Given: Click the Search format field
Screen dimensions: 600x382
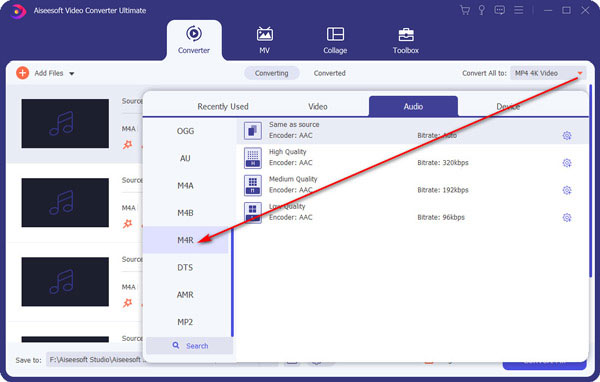Looking at the screenshot, I should click(x=189, y=346).
